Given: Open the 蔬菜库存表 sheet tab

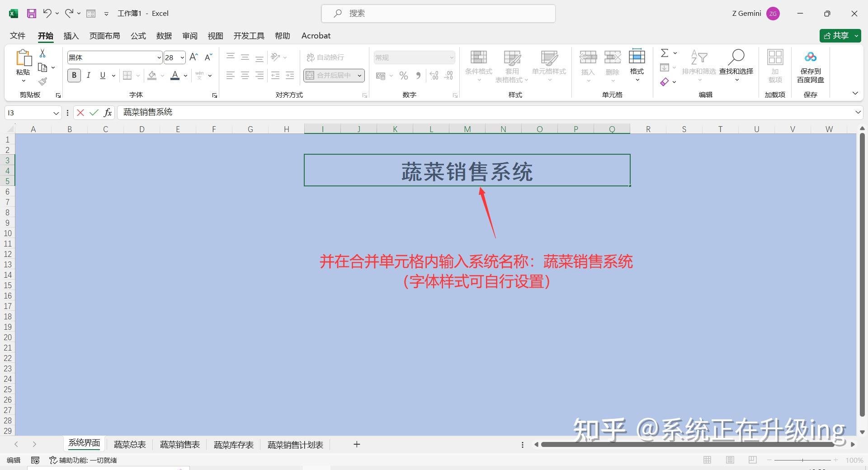Looking at the screenshot, I should coord(233,444).
